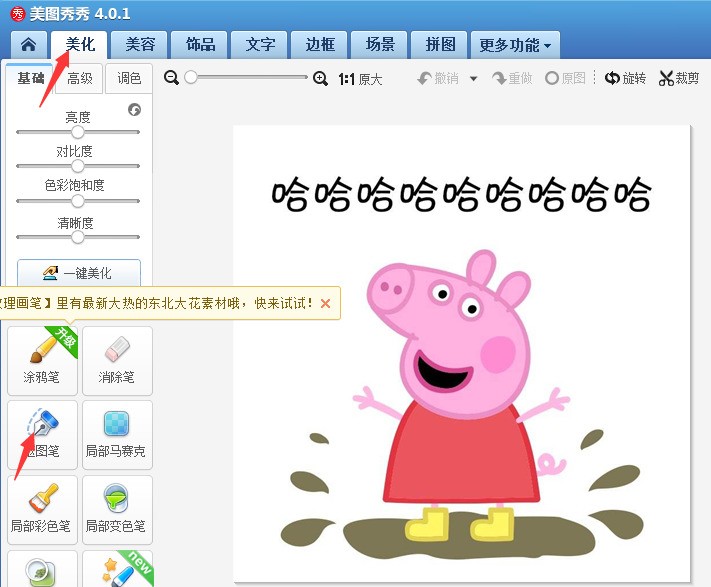This screenshot has height=587, width=711.
Task: Click the zoom in magnifier icon
Action: point(320,78)
